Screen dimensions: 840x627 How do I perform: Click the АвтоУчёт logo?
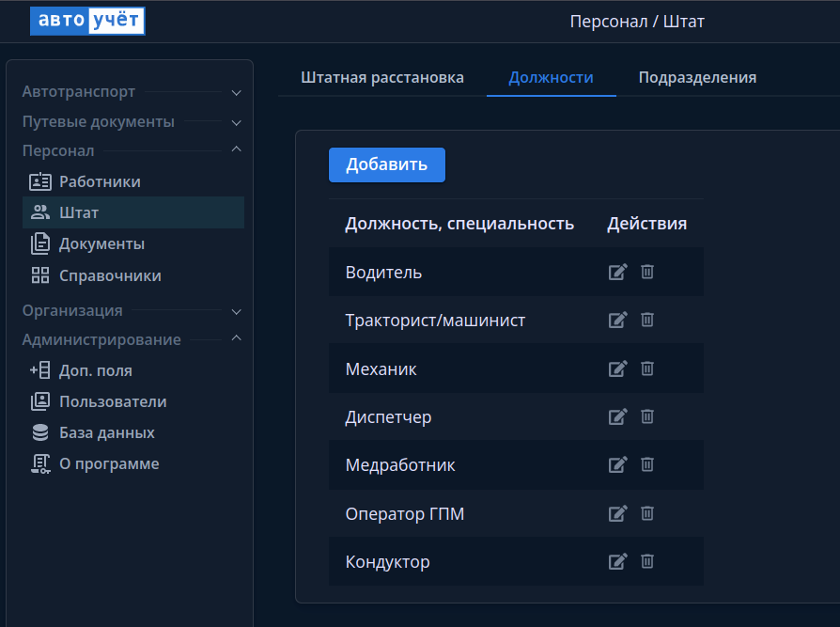coord(87,21)
